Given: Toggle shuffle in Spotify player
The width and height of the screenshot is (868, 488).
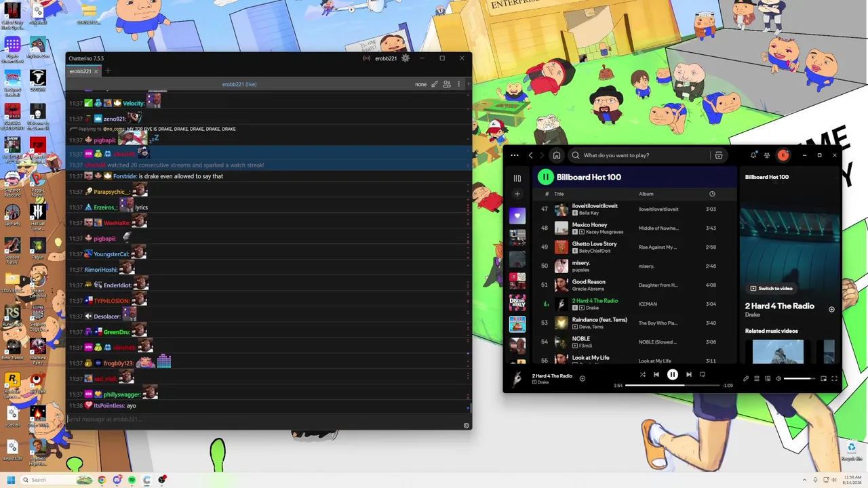Looking at the screenshot, I should click(x=643, y=374).
